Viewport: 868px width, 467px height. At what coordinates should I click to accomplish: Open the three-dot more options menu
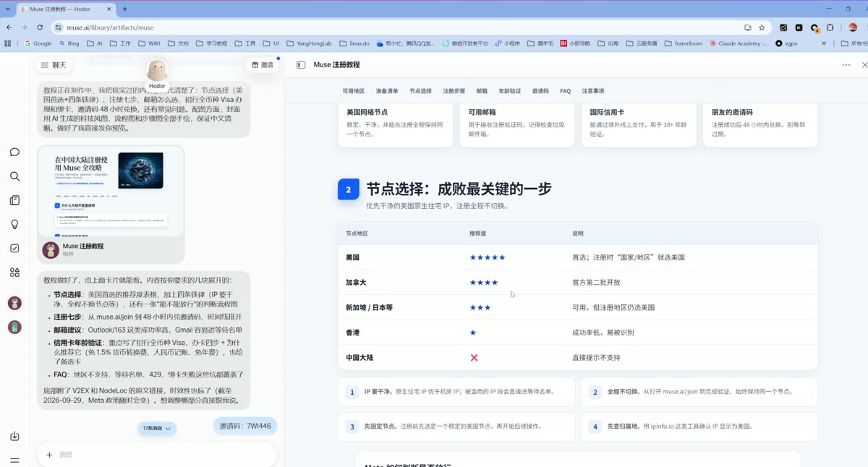(x=846, y=65)
